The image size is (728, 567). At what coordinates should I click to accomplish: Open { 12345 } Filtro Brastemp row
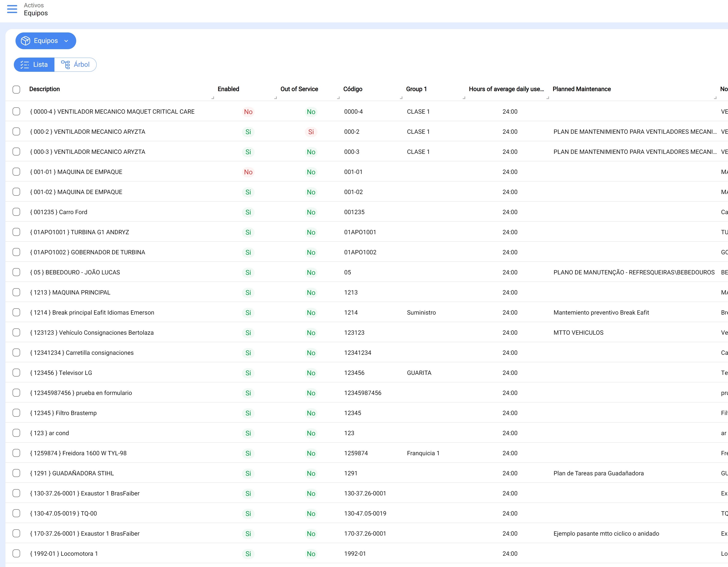pyautogui.click(x=63, y=413)
